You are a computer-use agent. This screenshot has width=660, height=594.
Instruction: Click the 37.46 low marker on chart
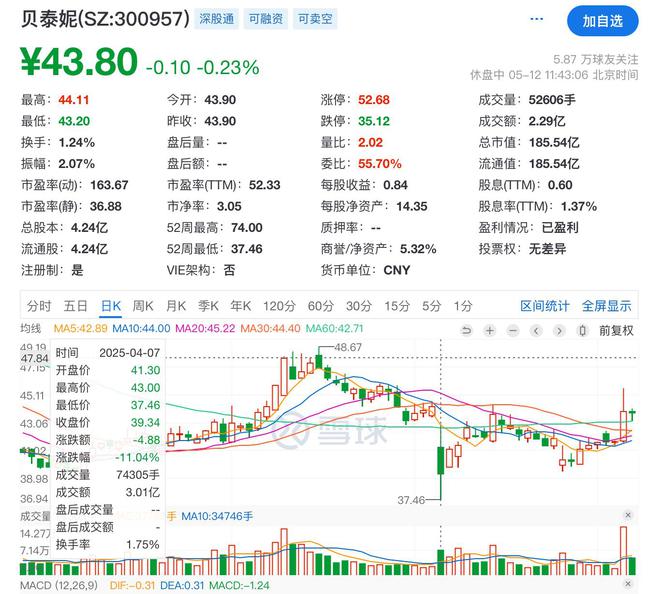(411, 500)
